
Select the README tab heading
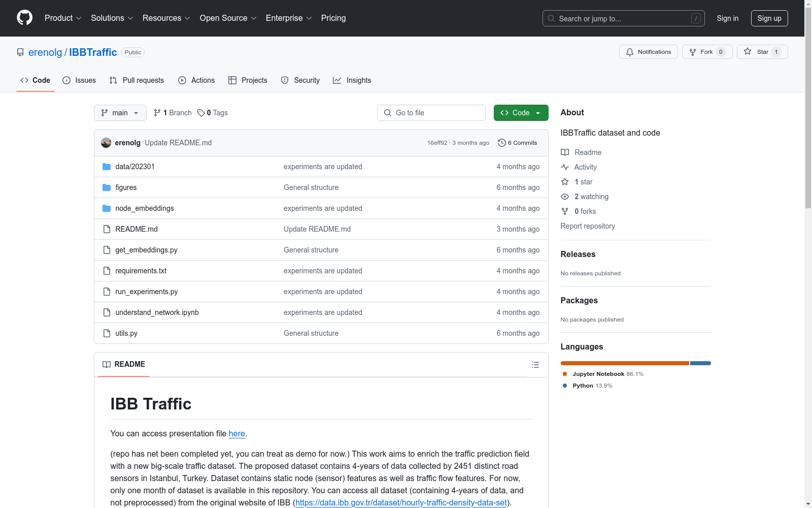click(x=124, y=364)
